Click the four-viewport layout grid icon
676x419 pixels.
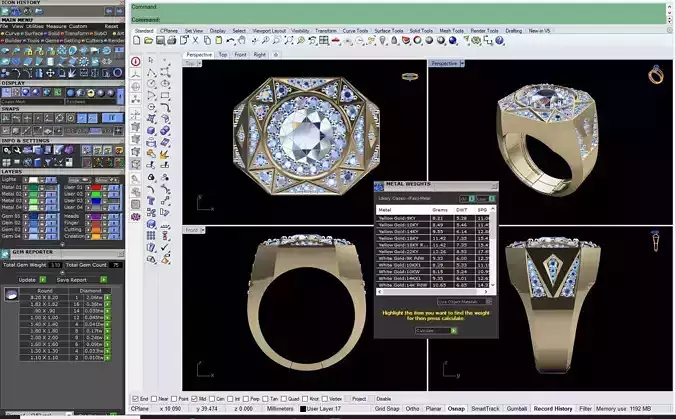click(x=324, y=41)
